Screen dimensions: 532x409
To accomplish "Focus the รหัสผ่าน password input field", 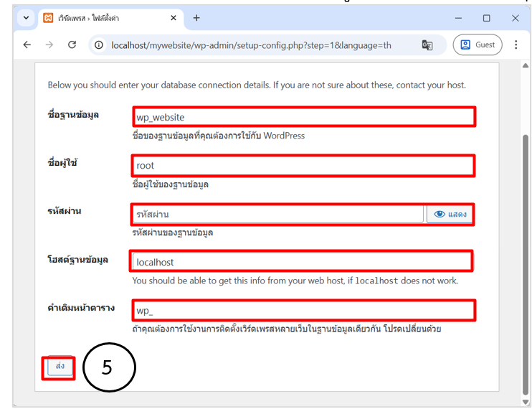I will click(278, 214).
